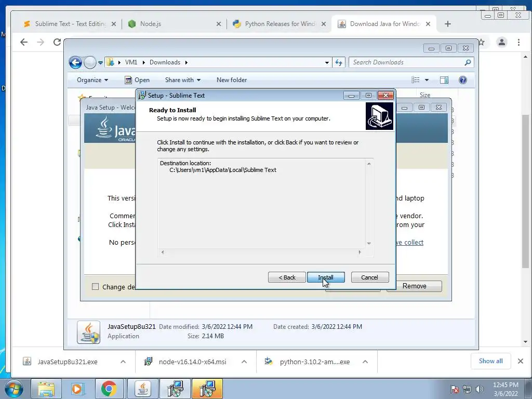Screen dimensions: 532x399
Task: Go back in Sublime Text setup
Action: point(287,277)
